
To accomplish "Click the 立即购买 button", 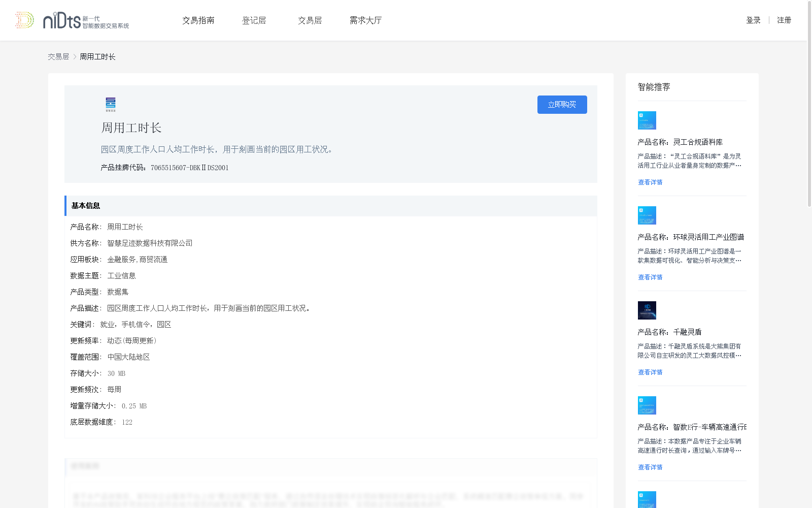I will [562, 105].
